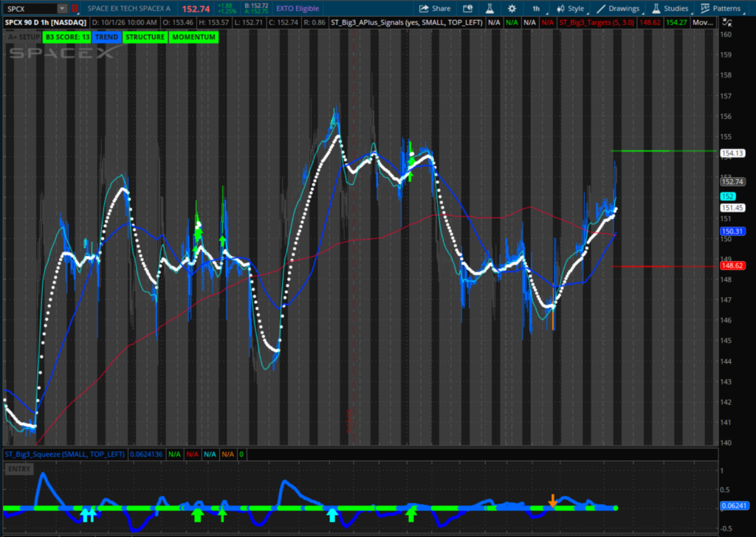This screenshot has width=756, height=537.
Task: Open the Studies menu
Action: point(670,9)
